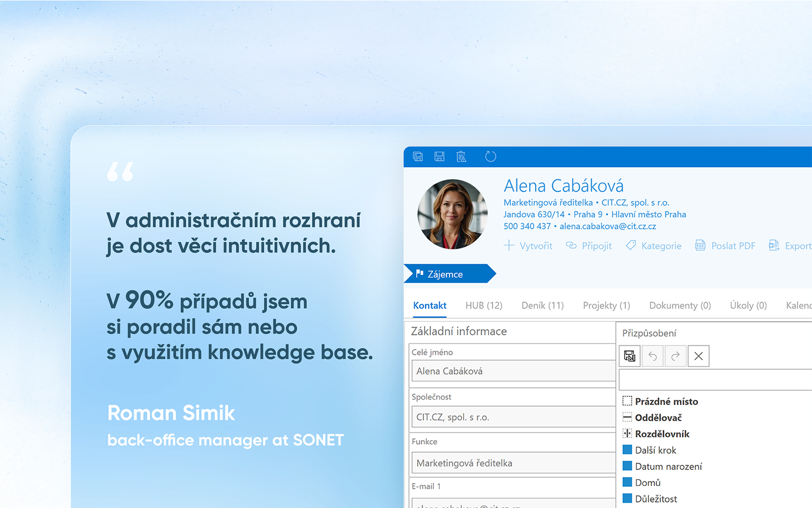Screen dimensions: 812x508
Task: Click the Připojit button
Action: click(589, 245)
